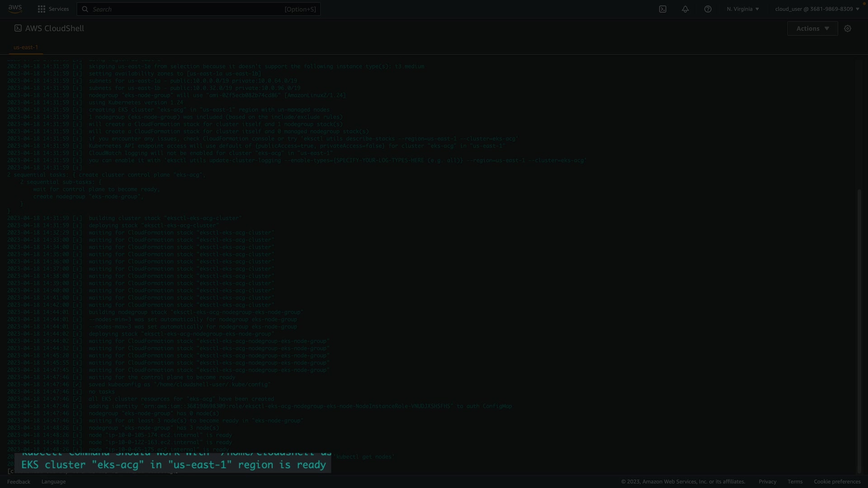Open the cloud_user account dropdown
The width and height of the screenshot is (868, 488).
coord(817,9)
